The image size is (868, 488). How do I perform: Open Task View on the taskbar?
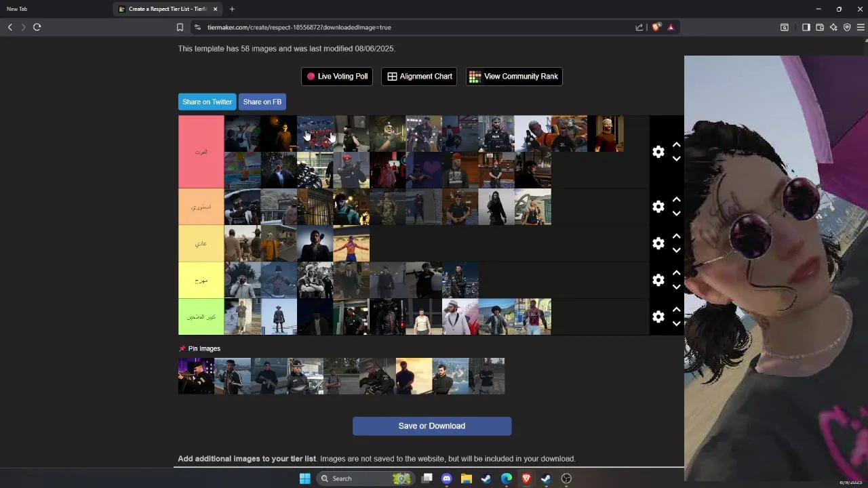click(427, 479)
